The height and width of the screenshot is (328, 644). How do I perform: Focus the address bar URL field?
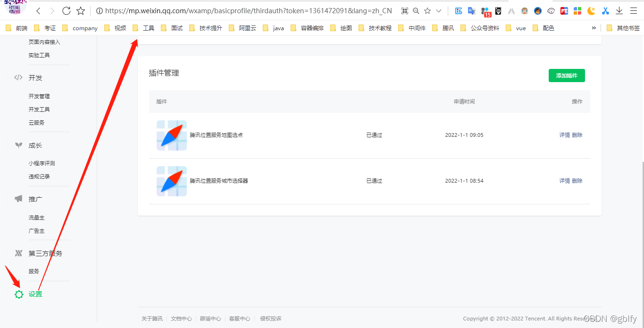tap(249, 10)
